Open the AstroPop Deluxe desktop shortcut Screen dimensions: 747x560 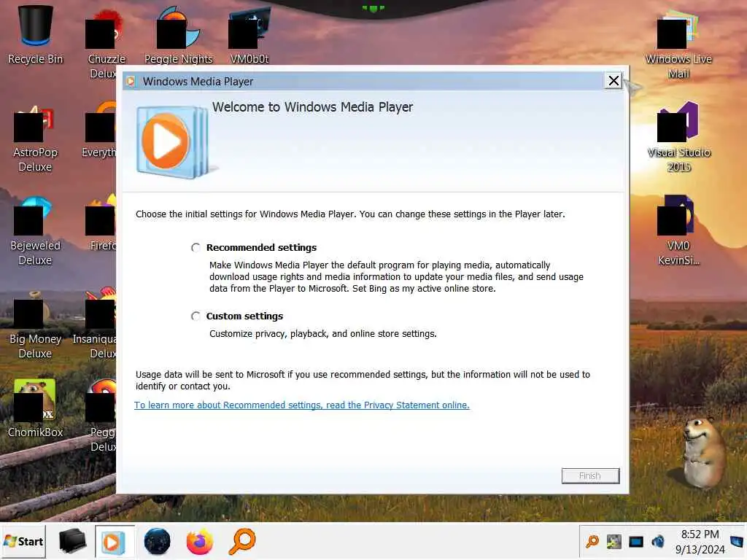pos(35,139)
